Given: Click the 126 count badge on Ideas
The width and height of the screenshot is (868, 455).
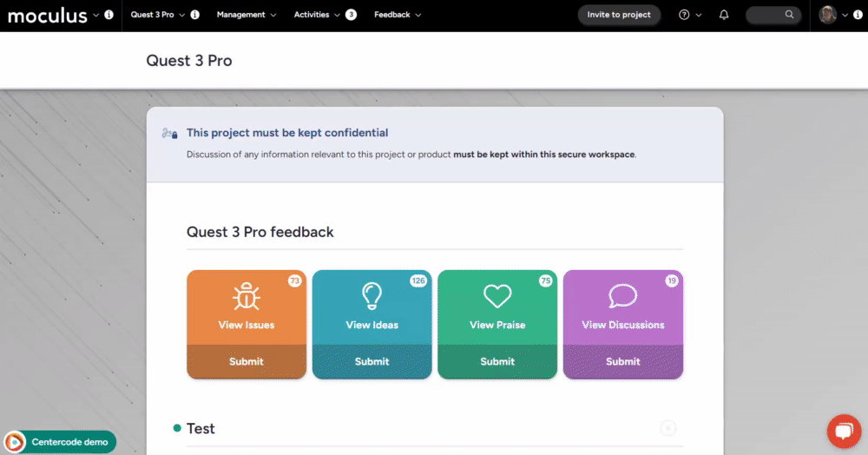Looking at the screenshot, I should click(418, 280).
